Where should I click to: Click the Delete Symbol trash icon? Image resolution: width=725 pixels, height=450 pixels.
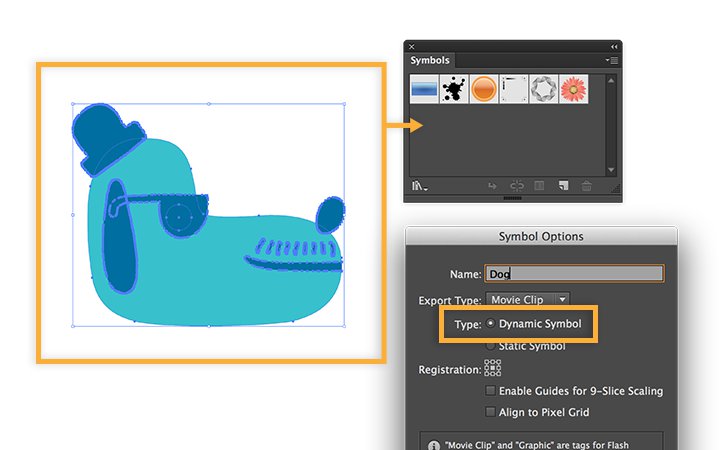coord(586,186)
